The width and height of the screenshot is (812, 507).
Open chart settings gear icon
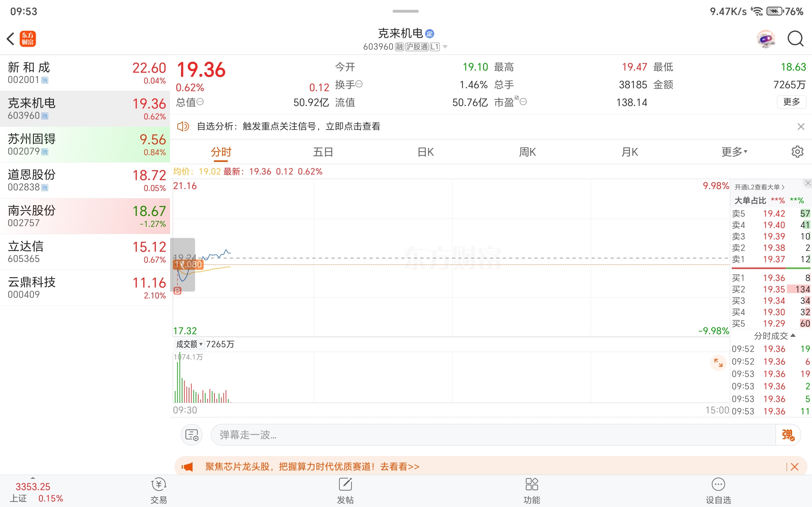coord(797,152)
